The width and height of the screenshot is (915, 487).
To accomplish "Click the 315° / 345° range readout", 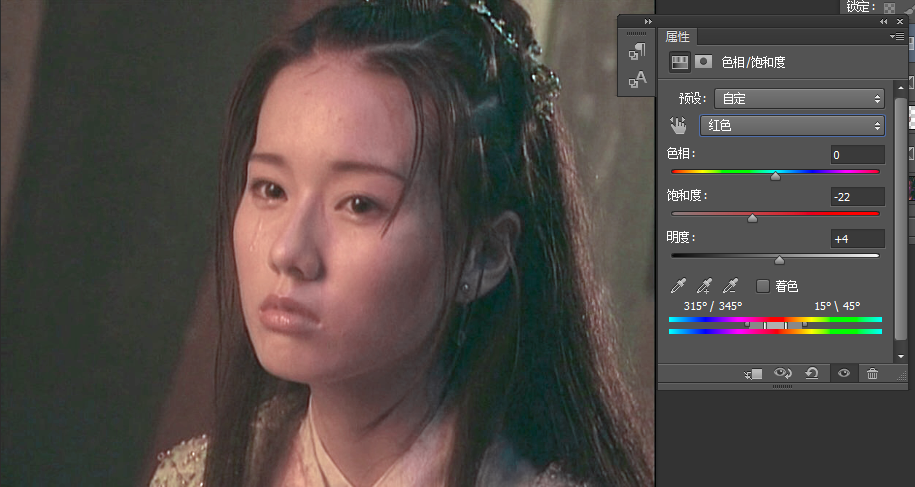I will [x=713, y=306].
